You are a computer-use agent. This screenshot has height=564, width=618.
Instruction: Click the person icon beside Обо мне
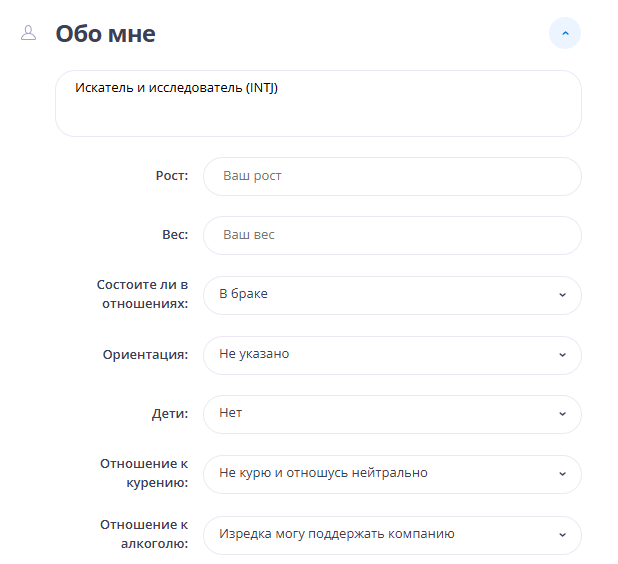[28, 33]
